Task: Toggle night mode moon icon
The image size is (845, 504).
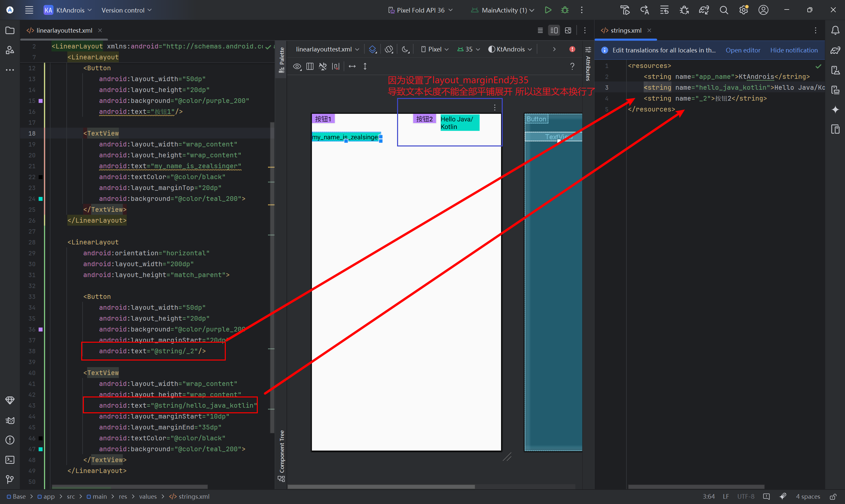Action: (x=405, y=49)
